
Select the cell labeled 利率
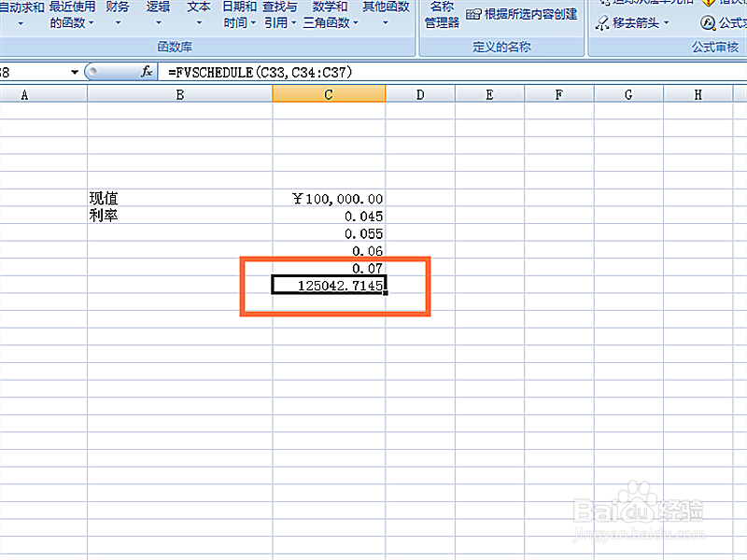coord(179,216)
